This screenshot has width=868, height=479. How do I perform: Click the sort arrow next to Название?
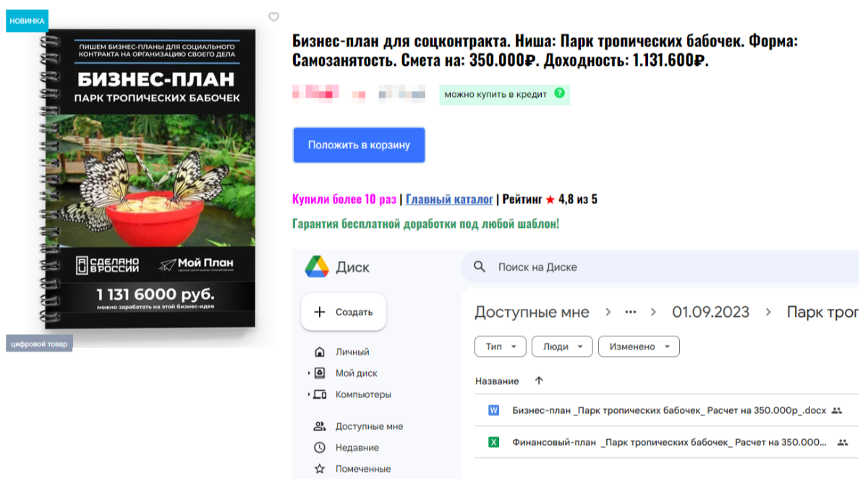[x=538, y=381]
